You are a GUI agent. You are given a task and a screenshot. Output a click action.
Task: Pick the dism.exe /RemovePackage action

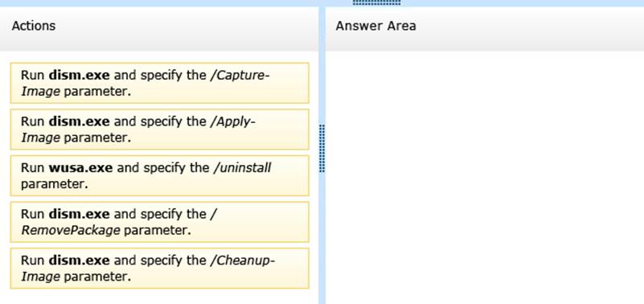159,222
